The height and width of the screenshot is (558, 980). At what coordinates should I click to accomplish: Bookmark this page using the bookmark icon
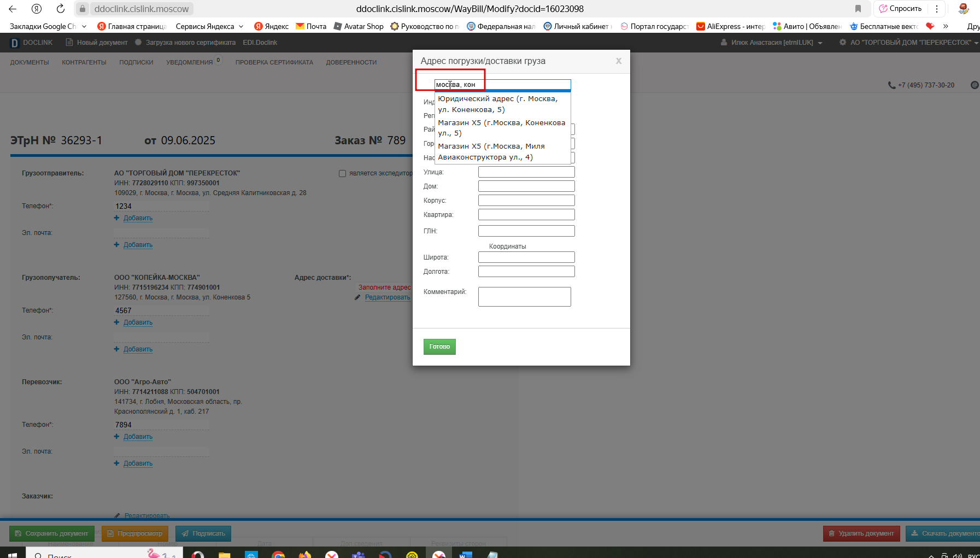[x=858, y=9]
